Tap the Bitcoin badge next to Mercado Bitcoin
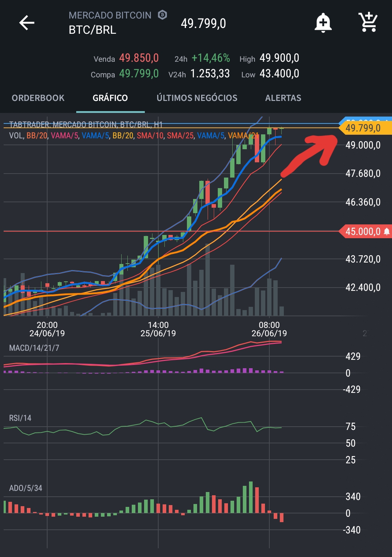This screenshot has height=557, width=392. click(162, 15)
